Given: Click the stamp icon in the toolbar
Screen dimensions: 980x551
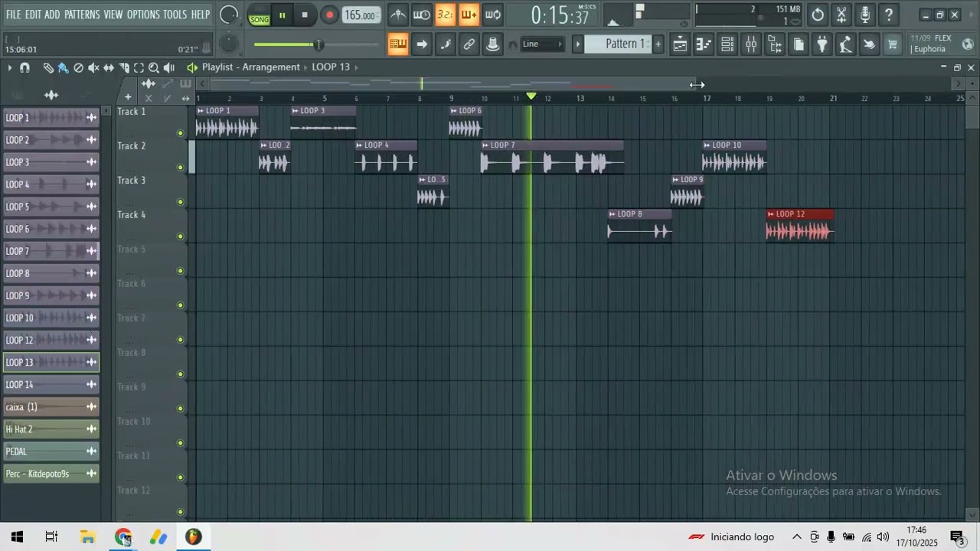Looking at the screenshot, I should click(493, 44).
